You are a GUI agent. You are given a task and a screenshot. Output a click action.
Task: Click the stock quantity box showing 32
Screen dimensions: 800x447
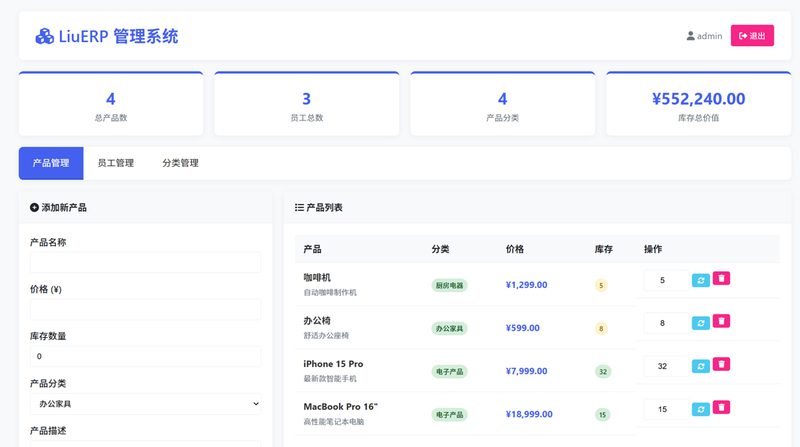pyautogui.click(x=664, y=367)
